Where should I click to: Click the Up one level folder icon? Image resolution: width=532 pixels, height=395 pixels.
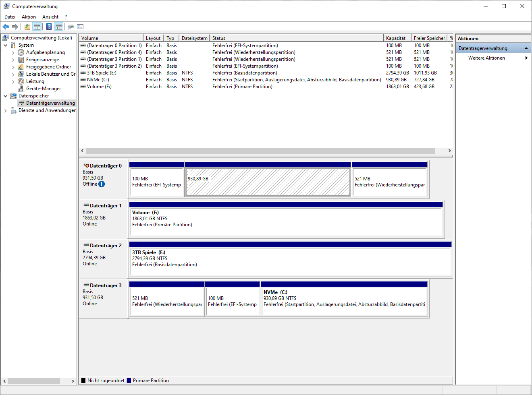[x=27, y=27]
